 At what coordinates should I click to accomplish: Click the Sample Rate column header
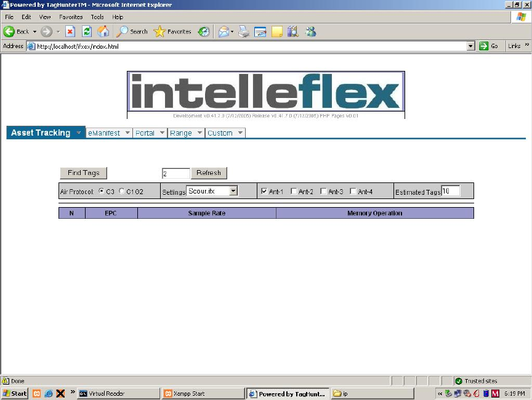207,213
